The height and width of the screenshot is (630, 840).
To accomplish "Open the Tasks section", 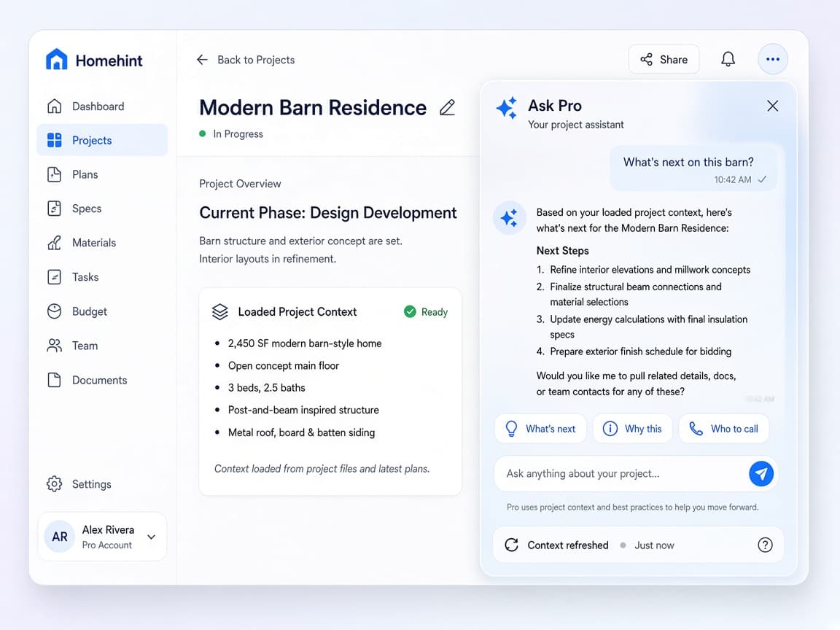I will click(102, 277).
